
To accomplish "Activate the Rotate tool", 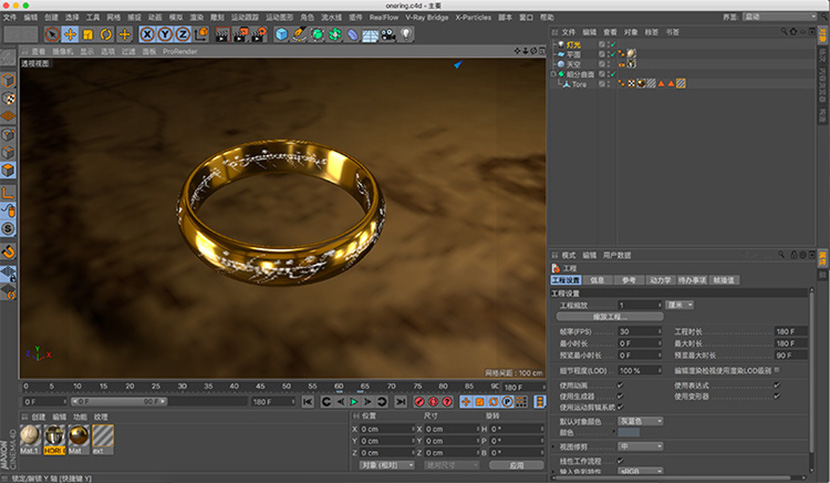I will coord(106,35).
